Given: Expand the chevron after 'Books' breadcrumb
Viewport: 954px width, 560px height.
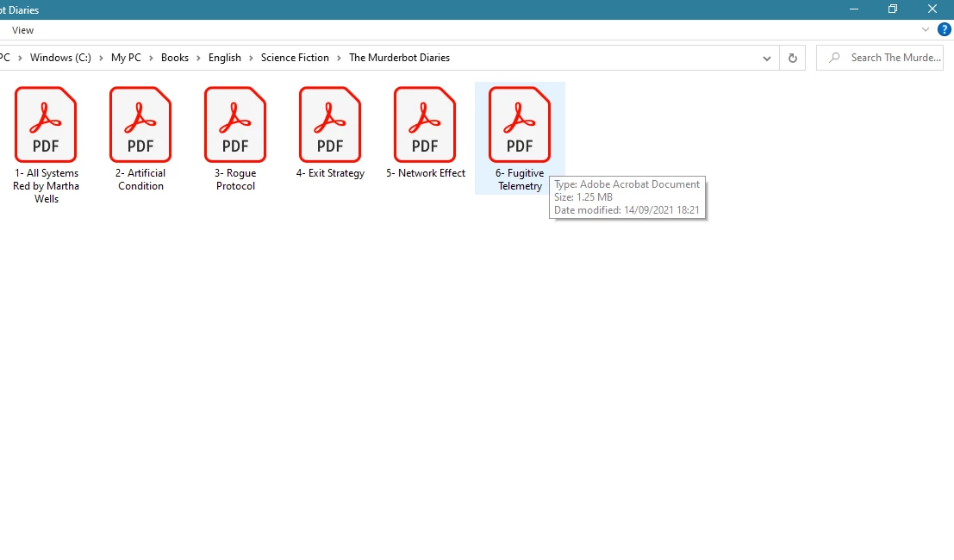Looking at the screenshot, I should 198,59.
